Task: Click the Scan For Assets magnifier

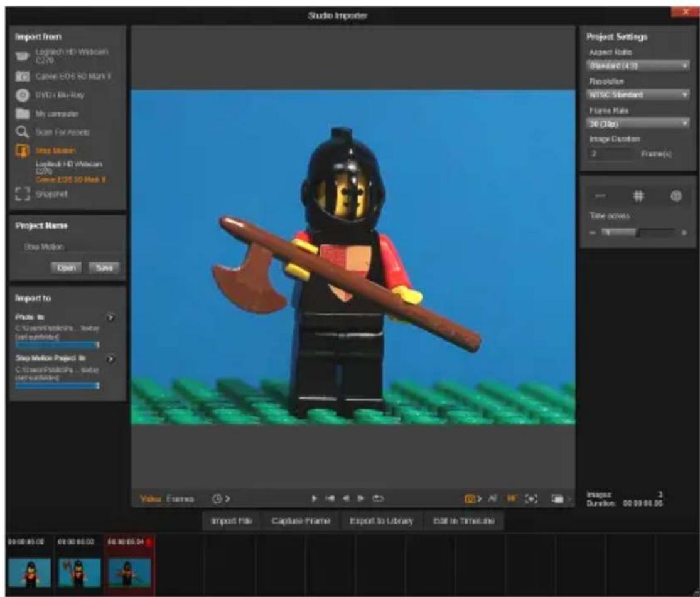Action: tap(23, 132)
